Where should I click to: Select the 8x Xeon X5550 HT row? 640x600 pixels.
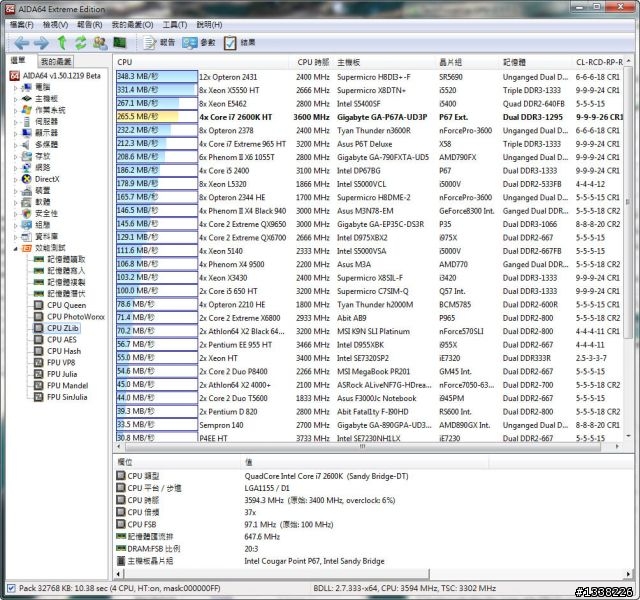pos(369,90)
